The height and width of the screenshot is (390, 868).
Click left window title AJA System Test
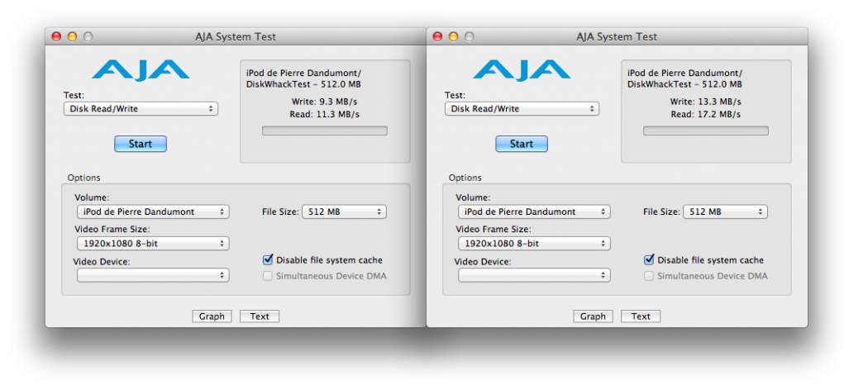point(236,36)
